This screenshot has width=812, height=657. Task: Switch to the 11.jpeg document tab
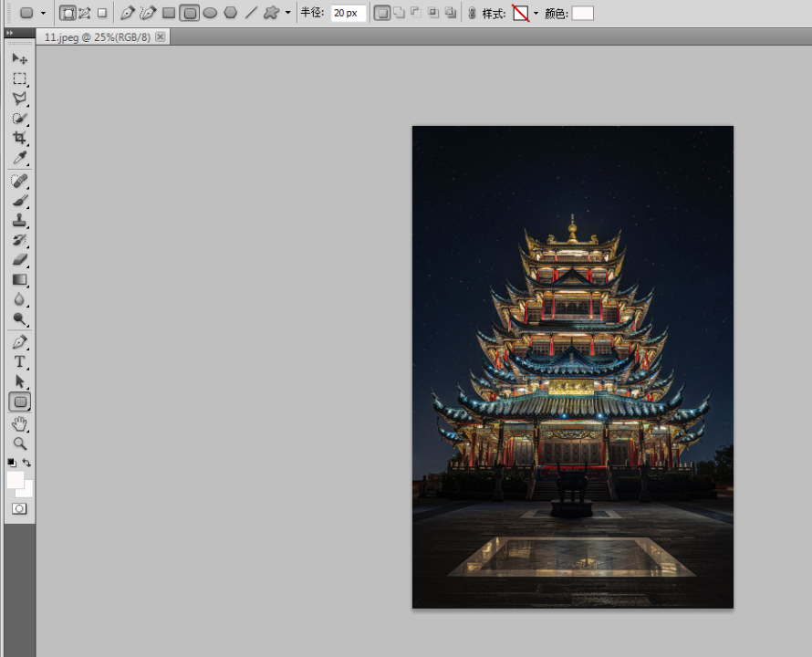tap(98, 37)
